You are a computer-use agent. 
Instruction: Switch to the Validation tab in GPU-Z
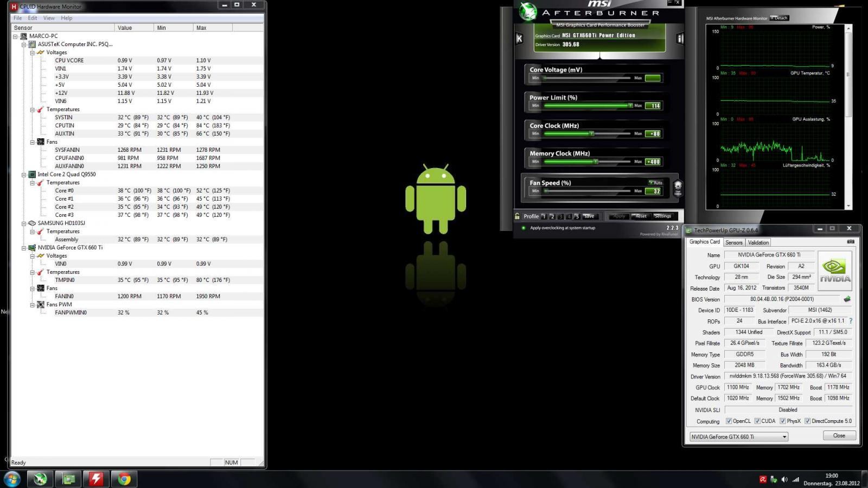coord(758,242)
